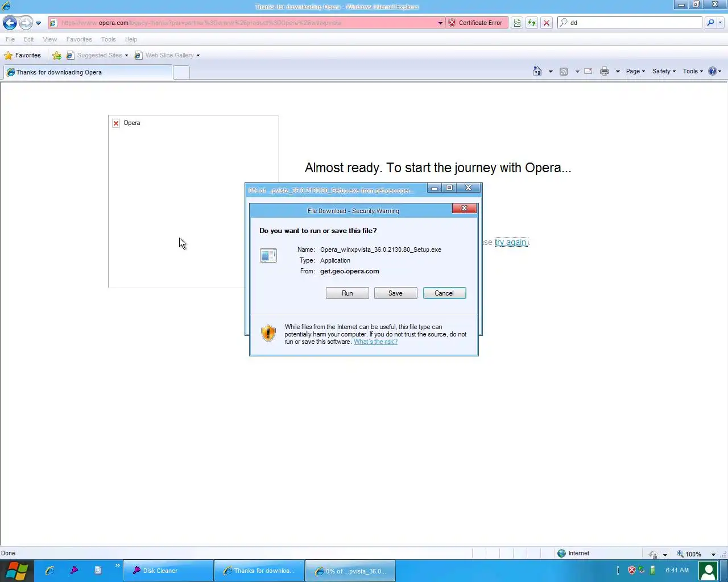Click the try again link
Image resolution: width=728 pixels, height=582 pixels.
point(511,242)
